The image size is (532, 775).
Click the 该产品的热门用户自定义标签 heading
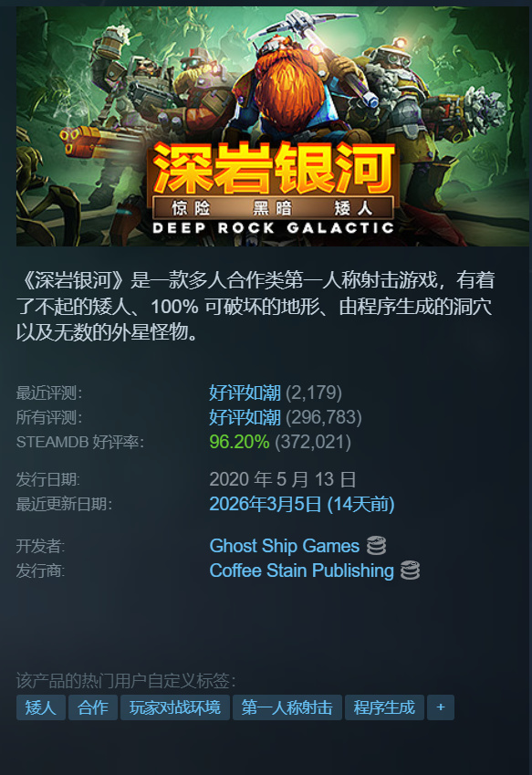(x=126, y=681)
